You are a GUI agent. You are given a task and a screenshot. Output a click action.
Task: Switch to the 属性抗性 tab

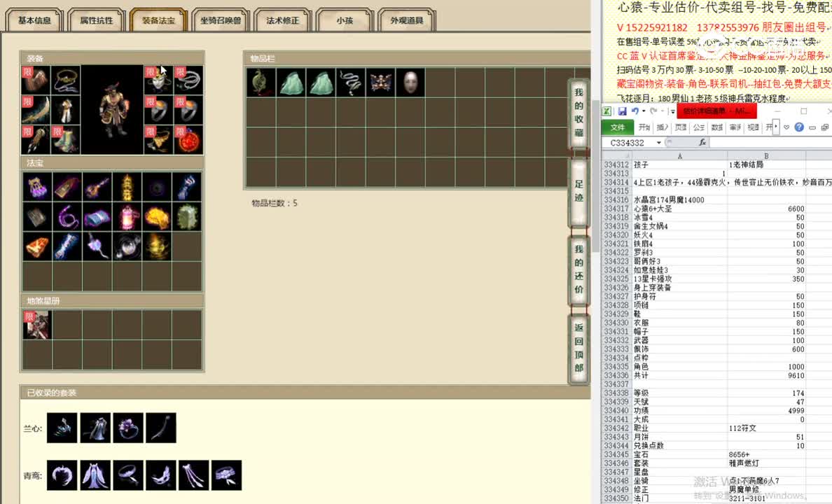[95, 20]
